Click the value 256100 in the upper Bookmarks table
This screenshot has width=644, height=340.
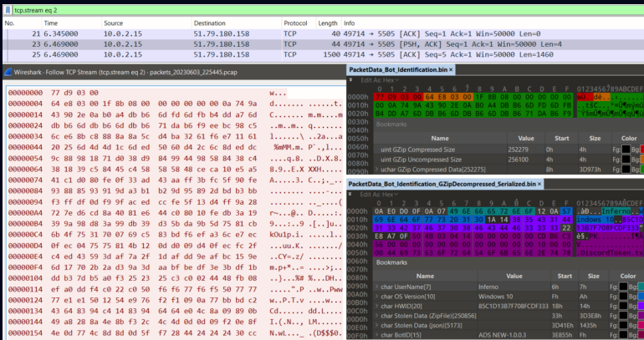coord(518,160)
